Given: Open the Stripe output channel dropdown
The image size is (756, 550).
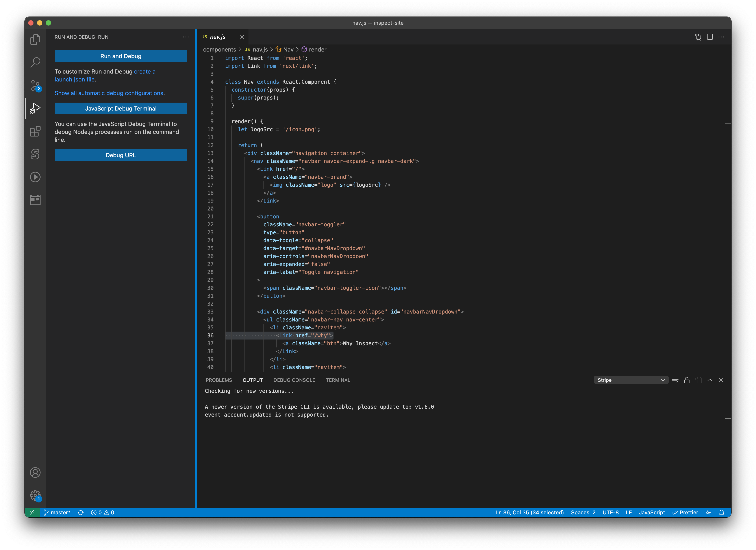Looking at the screenshot, I should click(630, 380).
